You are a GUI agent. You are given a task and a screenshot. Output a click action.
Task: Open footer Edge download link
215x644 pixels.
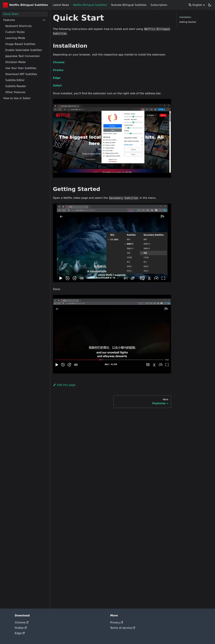(x=20, y=633)
